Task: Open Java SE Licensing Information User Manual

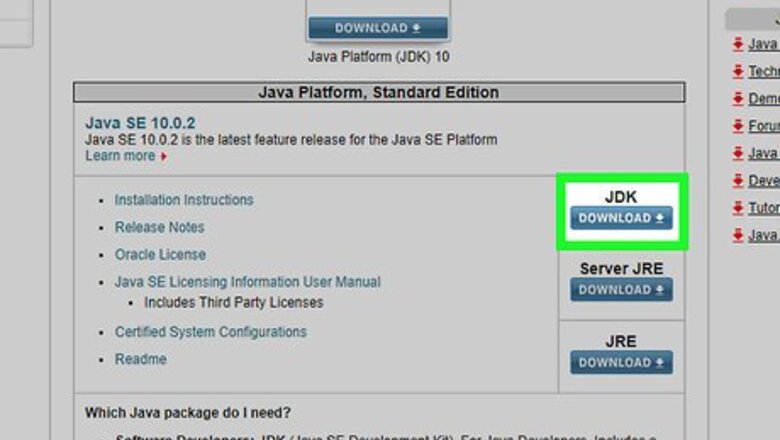Action: click(248, 282)
